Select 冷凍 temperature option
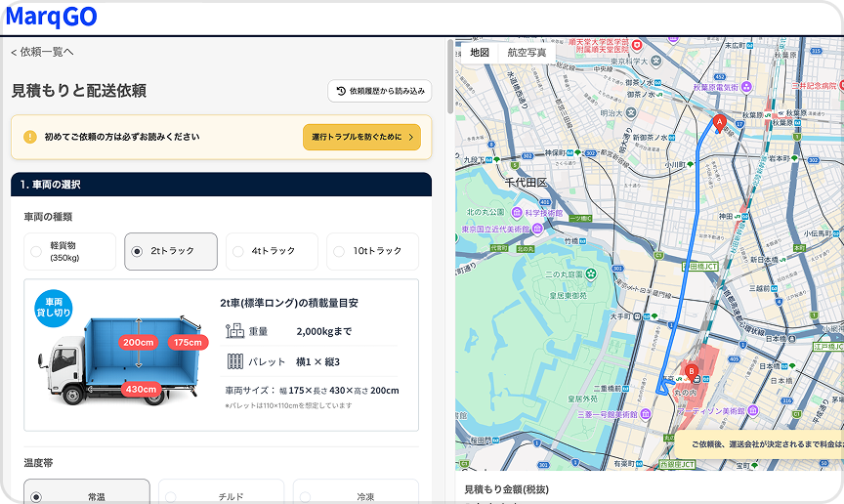 click(356, 491)
